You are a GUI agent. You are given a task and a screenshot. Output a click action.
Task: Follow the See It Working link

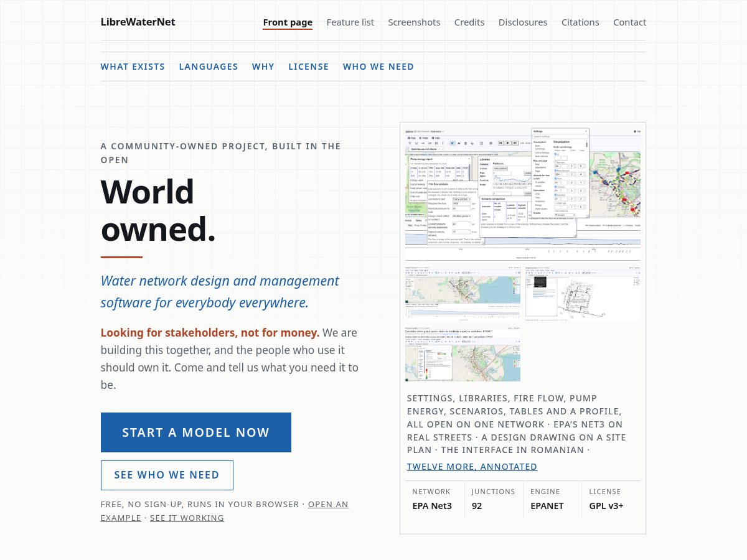pyautogui.click(x=187, y=518)
